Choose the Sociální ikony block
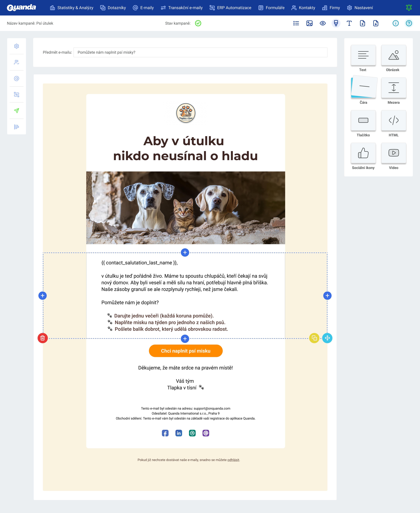Image resolution: width=420 pixels, height=513 pixels. point(363,153)
